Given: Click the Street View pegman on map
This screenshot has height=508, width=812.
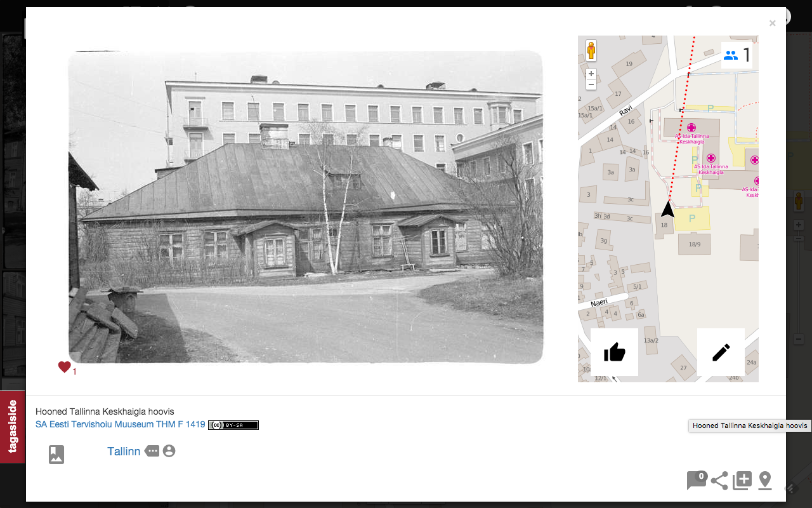Looking at the screenshot, I should [x=591, y=51].
